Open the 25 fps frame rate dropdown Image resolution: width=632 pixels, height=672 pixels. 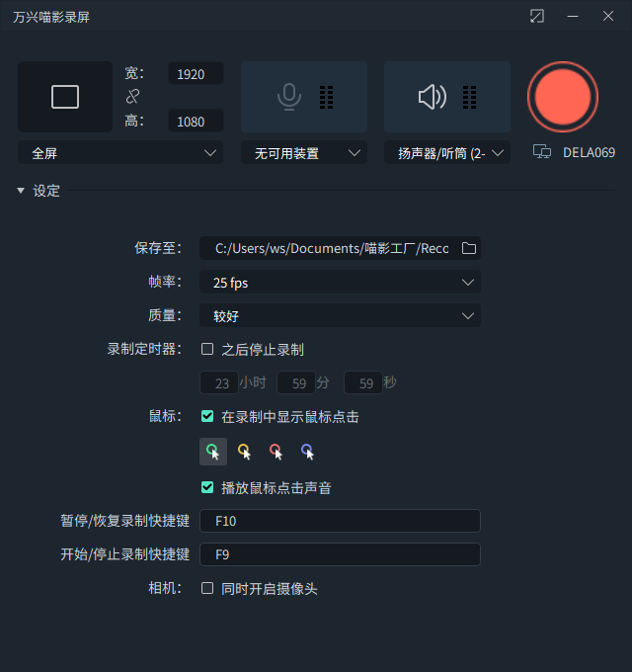(x=340, y=282)
